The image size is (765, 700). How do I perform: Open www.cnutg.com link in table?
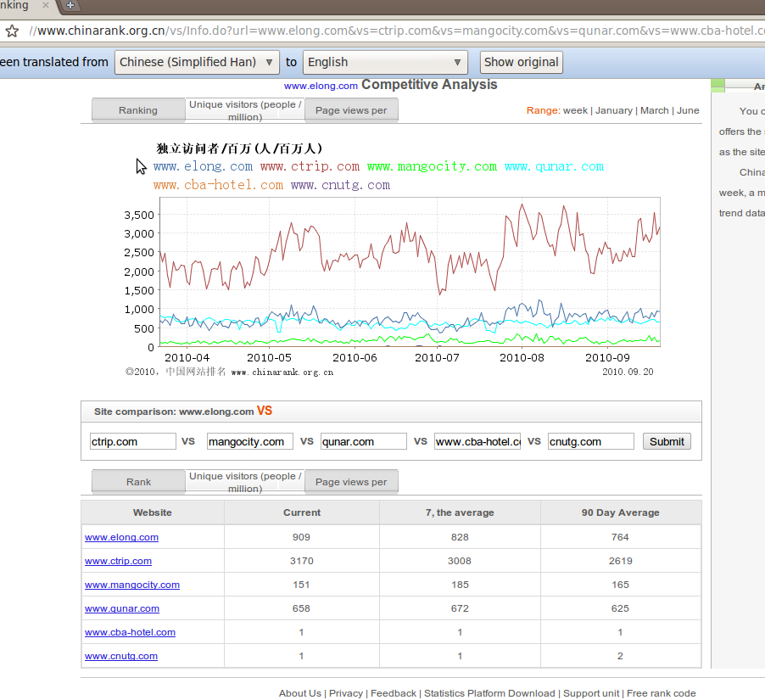(x=121, y=656)
